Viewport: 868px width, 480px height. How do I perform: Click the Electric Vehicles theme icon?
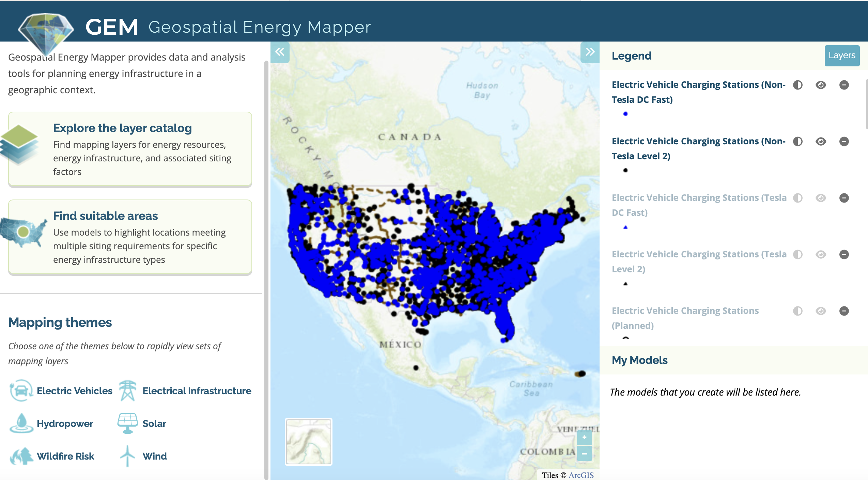click(21, 390)
